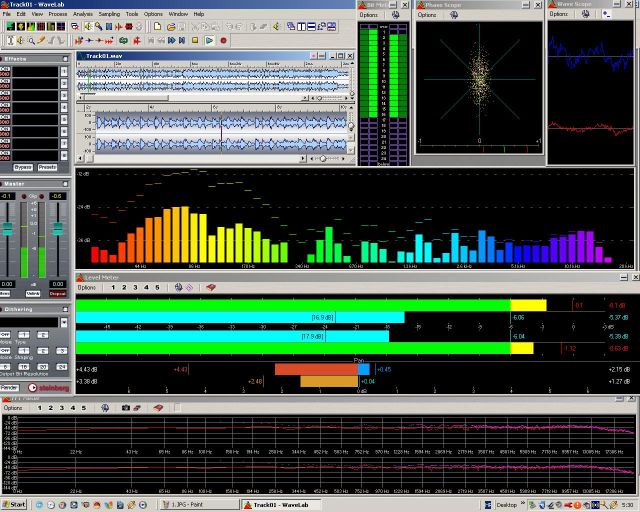The image size is (640, 512).
Task: Open the effect slot 1 dropdown
Action: 64,72
